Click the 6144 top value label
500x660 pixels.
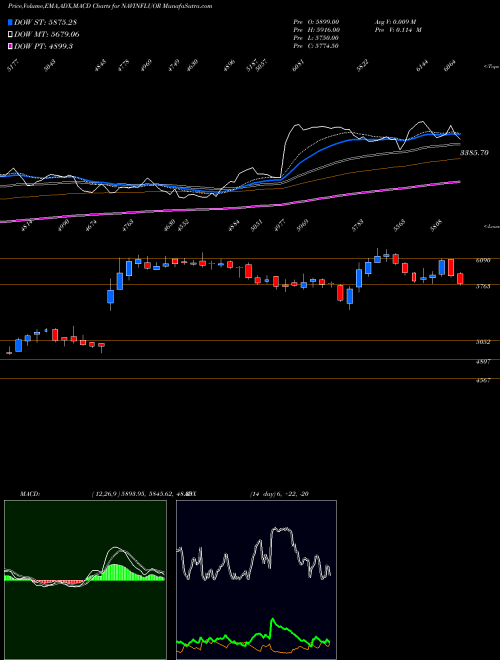[423, 66]
